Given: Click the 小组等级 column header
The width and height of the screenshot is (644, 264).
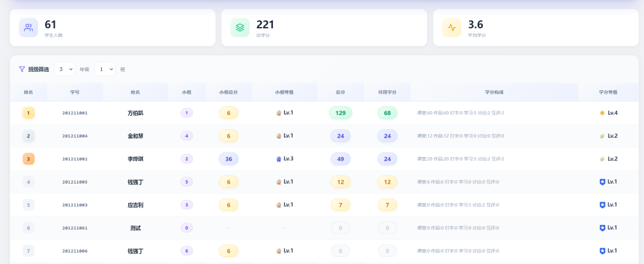Looking at the screenshot, I should click(x=284, y=92).
